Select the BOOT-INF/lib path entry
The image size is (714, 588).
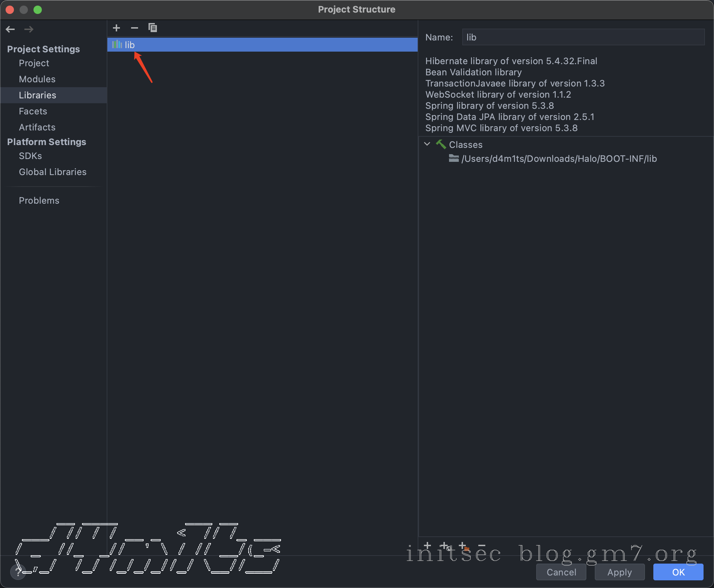pos(559,159)
